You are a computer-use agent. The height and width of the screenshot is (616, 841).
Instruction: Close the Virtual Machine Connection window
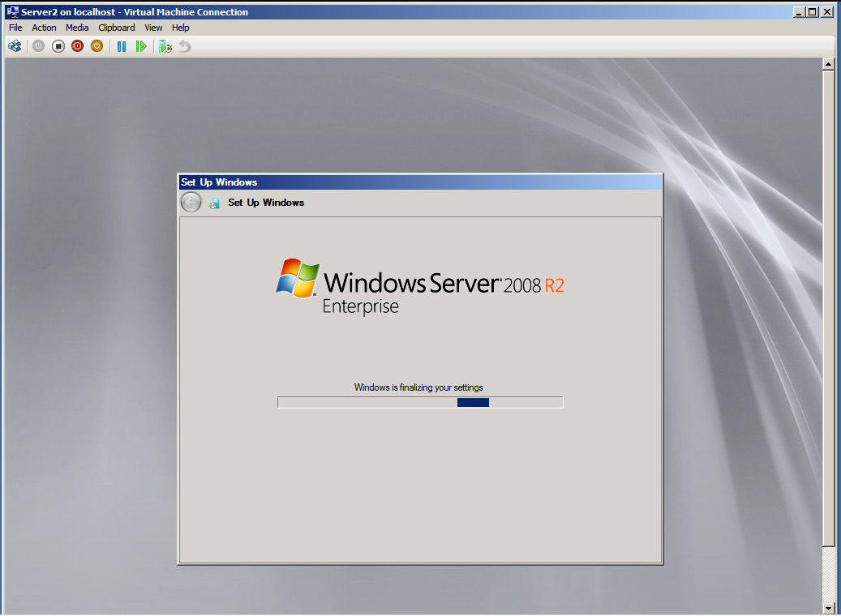click(827, 12)
